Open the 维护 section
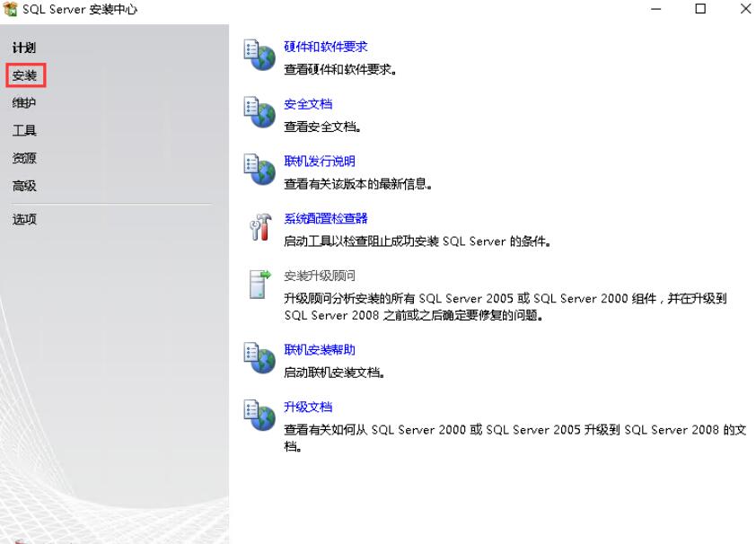 24,102
